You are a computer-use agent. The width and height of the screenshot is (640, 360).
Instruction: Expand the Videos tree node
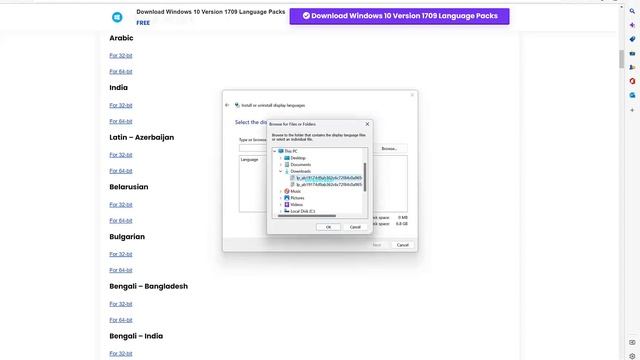[x=281, y=204]
